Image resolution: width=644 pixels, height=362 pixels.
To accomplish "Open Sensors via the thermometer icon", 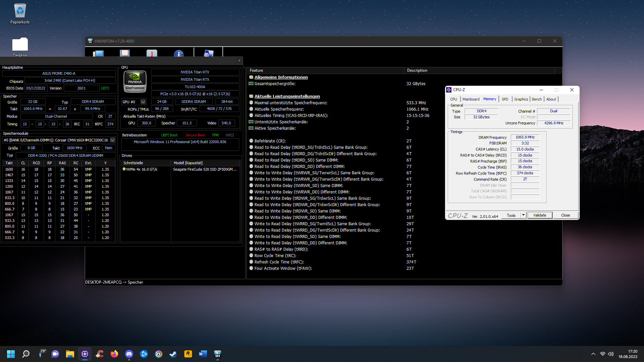I will point(152,53).
